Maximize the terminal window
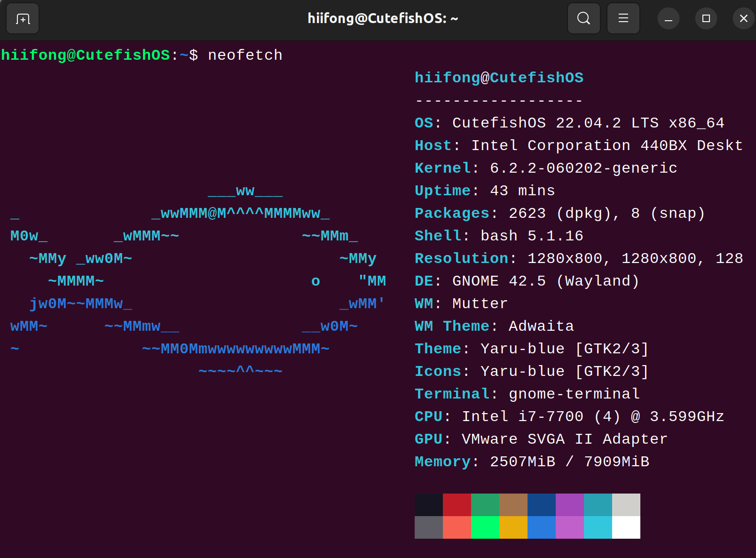 706,19
